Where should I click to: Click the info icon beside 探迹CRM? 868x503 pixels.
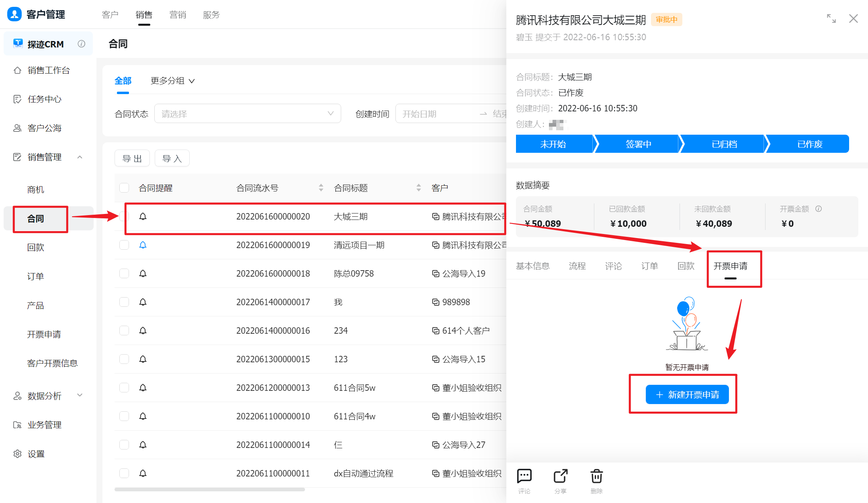pos(82,44)
